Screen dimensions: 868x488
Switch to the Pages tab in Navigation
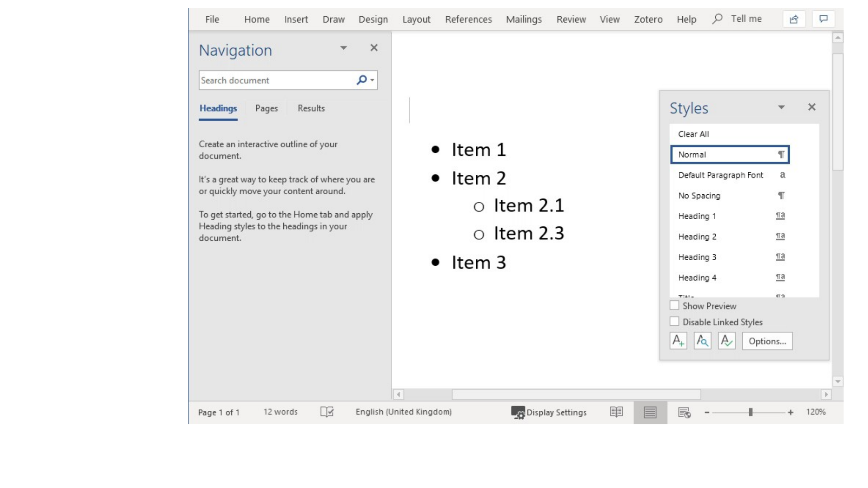(266, 108)
